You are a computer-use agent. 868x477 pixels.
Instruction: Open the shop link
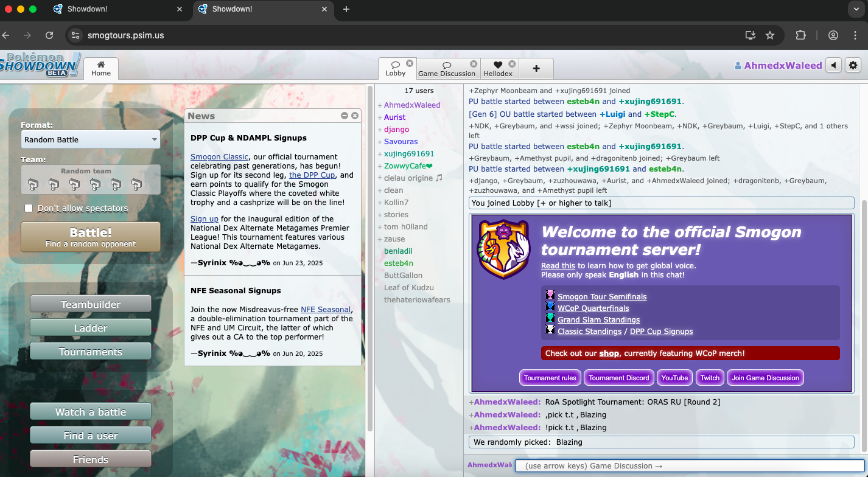click(x=609, y=353)
